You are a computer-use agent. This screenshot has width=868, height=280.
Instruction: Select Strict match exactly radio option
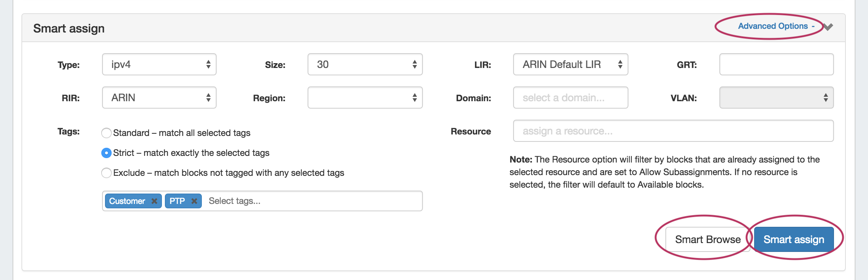click(106, 153)
